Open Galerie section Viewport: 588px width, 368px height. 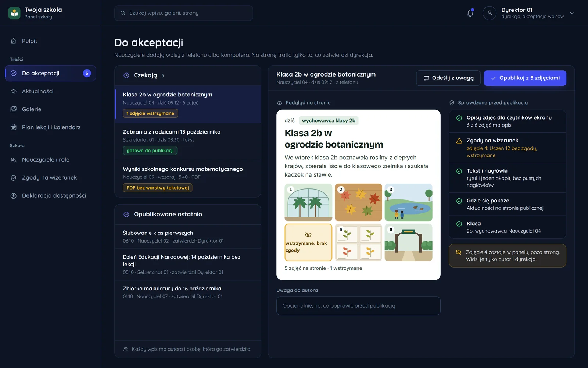(x=50, y=109)
